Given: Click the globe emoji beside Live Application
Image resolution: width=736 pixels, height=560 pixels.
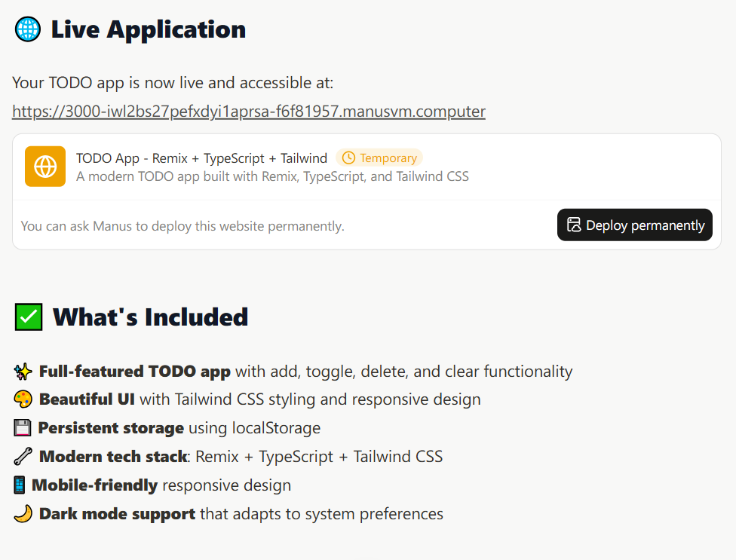Looking at the screenshot, I should [28, 29].
